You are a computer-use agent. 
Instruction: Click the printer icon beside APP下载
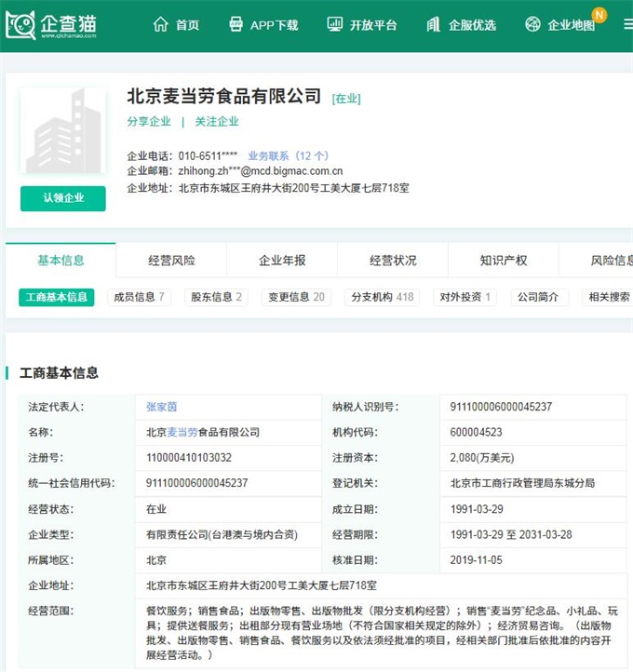pyautogui.click(x=236, y=24)
